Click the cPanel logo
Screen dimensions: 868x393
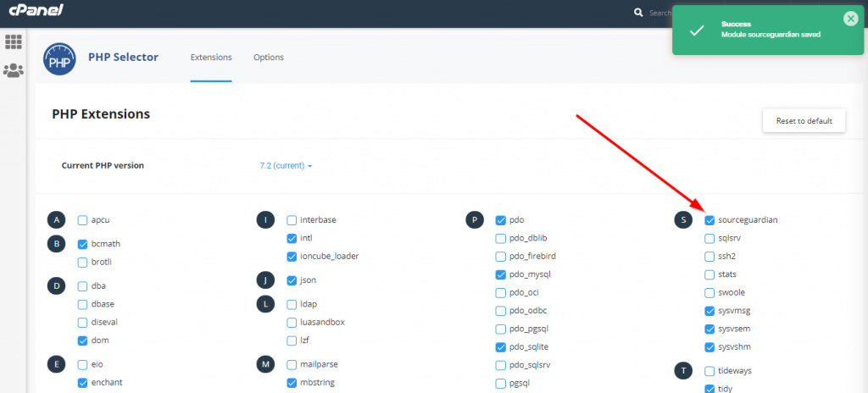(36, 10)
